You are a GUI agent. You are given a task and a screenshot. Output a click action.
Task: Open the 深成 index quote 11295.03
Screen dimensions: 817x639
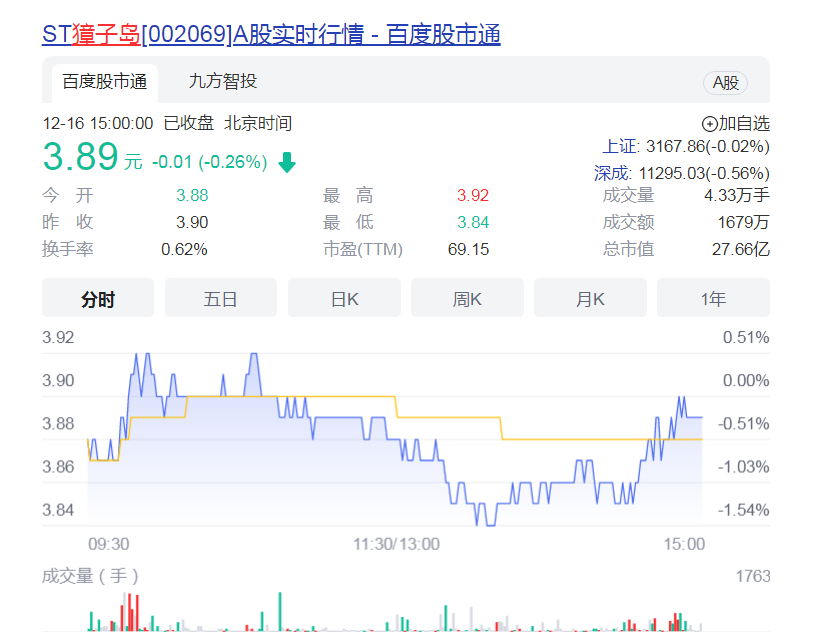pyautogui.click(x=682, y=173)
